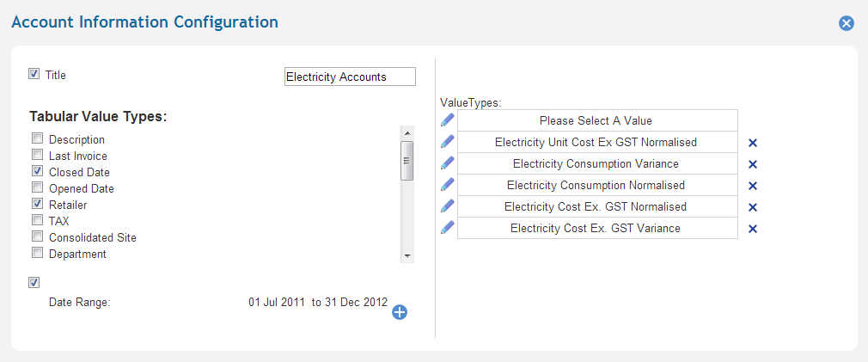This screenshot has width=868, height=362.
Task: Close the Account Information Configuration dialog
Action: point(847,23)
